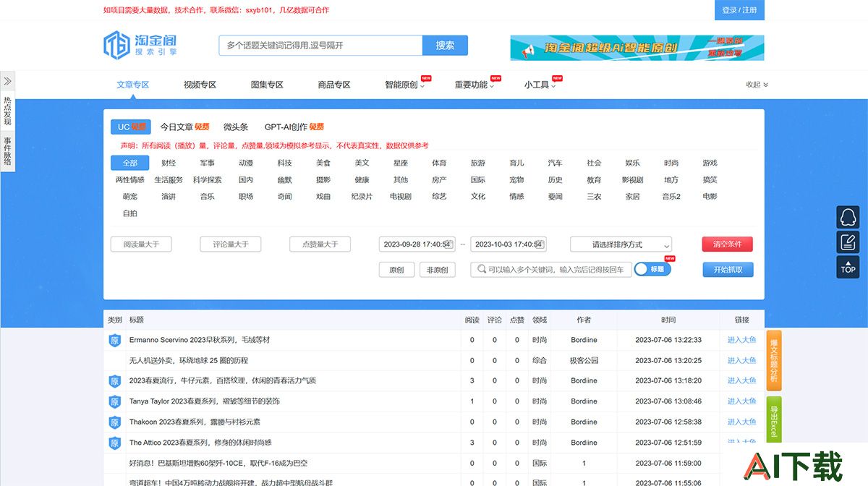The height and width of the screenshot is (486, 868).
Task: Open 进入大鱼 link for Tanya Taylor row
Action: click(741, 401)
